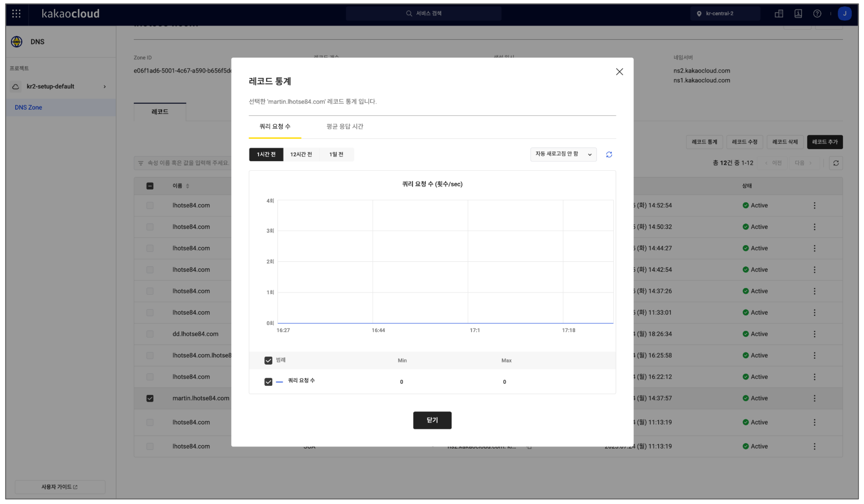Open the kr-central-2 region selector
This screenshot has width=864, height=504.
[x=725, y=13]
